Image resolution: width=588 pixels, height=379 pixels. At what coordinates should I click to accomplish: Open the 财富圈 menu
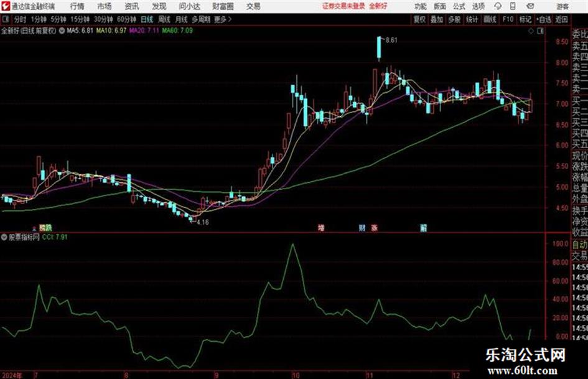223,6
